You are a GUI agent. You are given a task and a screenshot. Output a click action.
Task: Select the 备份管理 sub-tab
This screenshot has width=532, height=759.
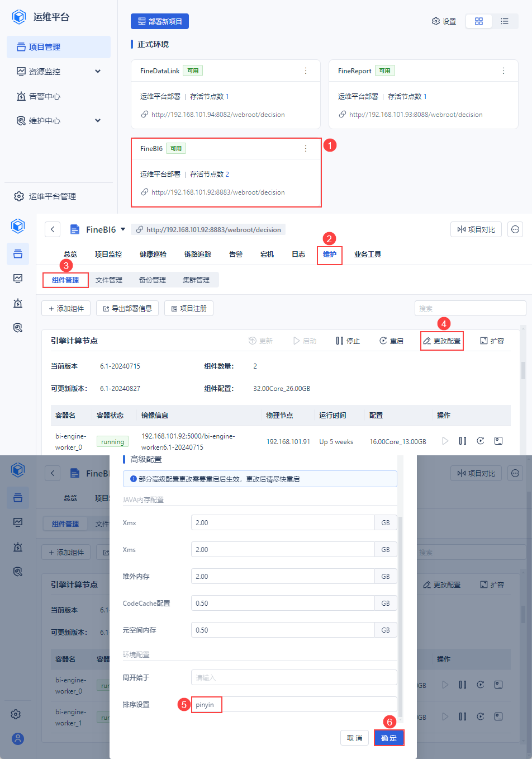coord(153,280)
